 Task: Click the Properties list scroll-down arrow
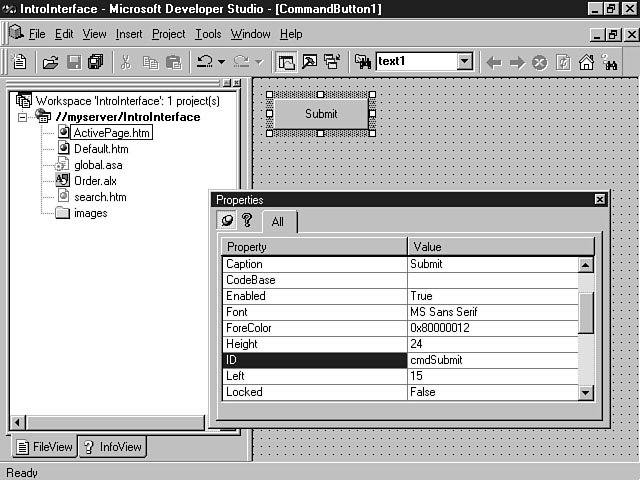586,393
